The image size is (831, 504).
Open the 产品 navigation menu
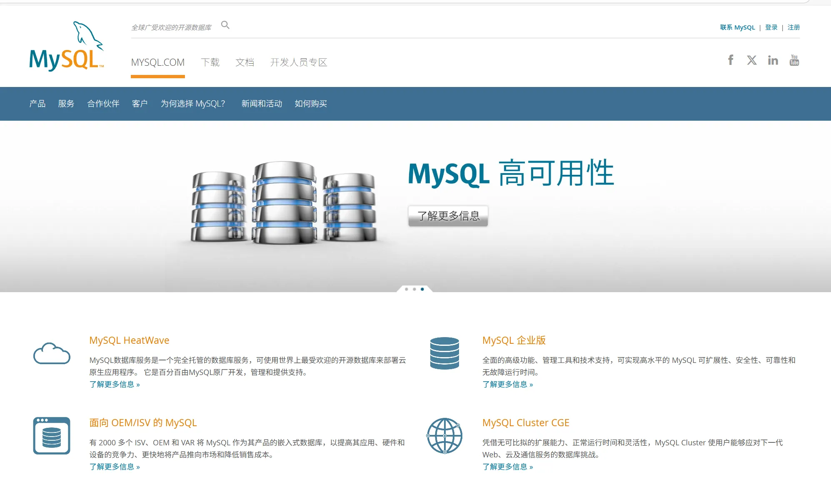[37, 104]
